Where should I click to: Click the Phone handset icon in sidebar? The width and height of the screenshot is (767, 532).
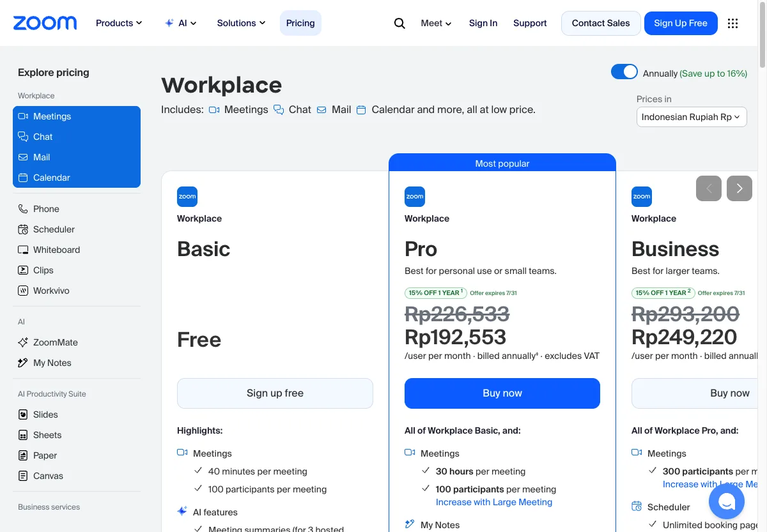pos(23,209)
